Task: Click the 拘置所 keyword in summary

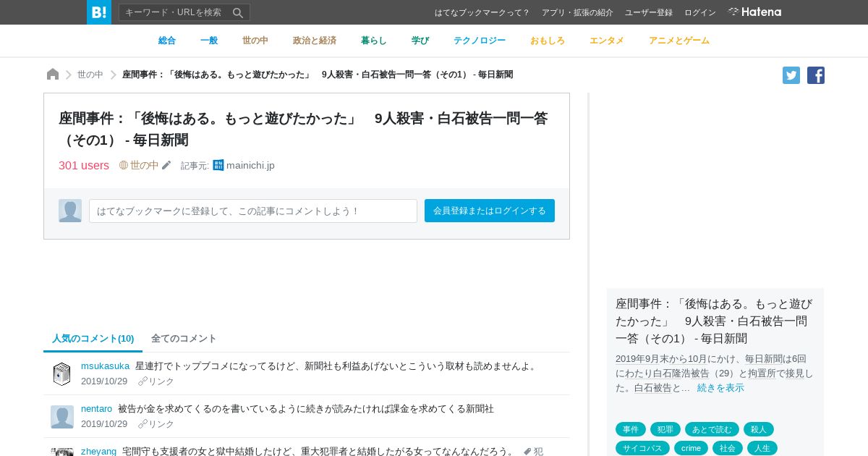Action: [762, 373]
